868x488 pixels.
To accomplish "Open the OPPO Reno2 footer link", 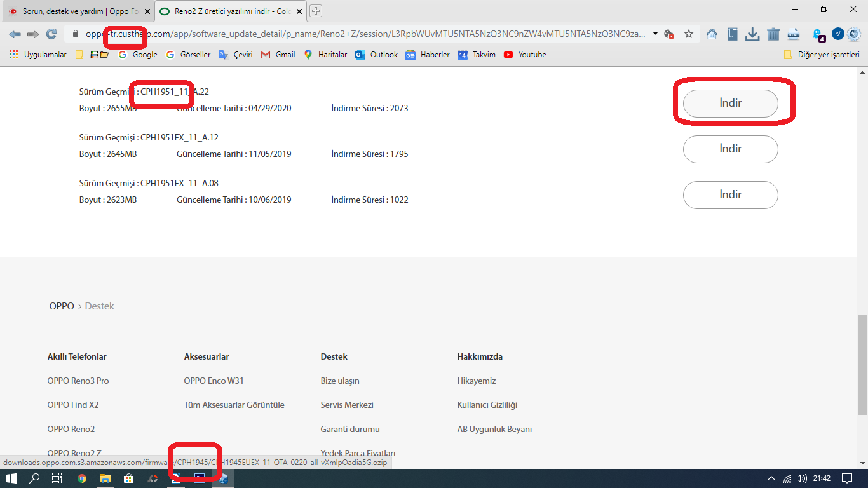I will tap(71, 429).
